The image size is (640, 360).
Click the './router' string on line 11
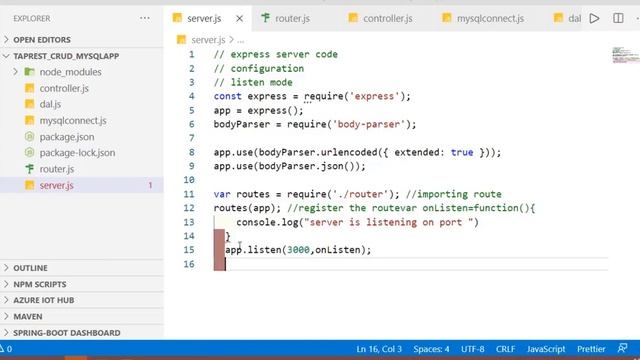click(x=360, y=194)
